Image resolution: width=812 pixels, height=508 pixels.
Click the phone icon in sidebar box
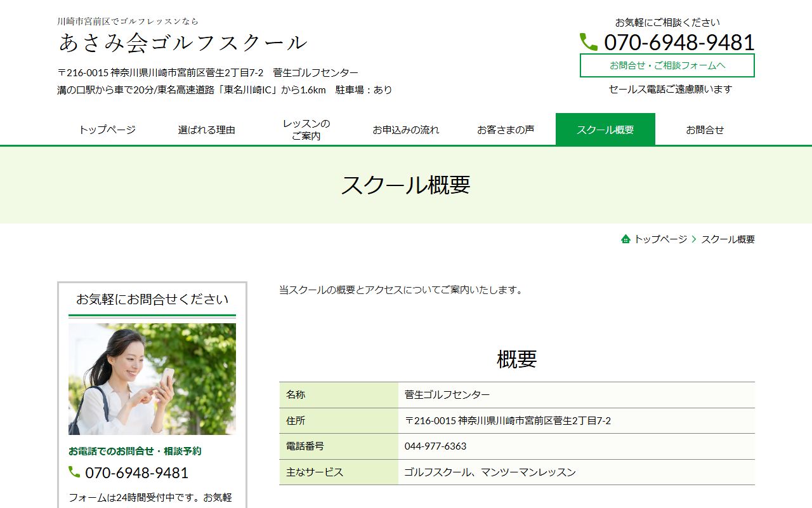pyautogui.click(x=74, y=472)
